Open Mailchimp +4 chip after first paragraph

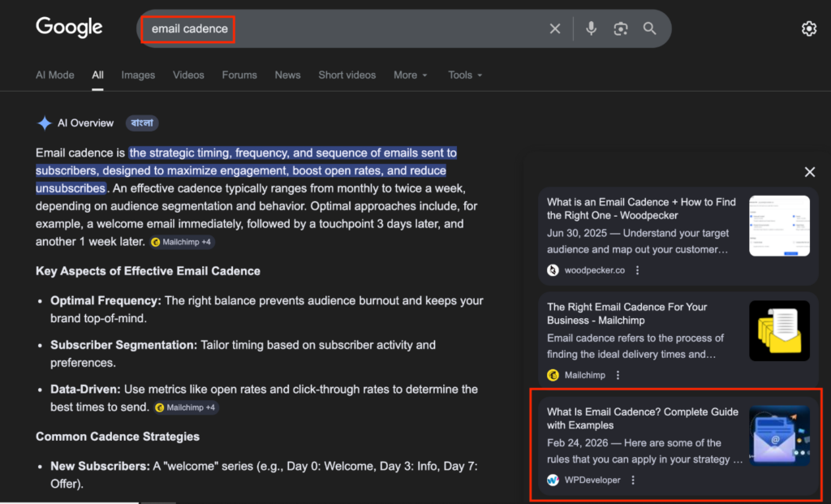tap(182, 242)
